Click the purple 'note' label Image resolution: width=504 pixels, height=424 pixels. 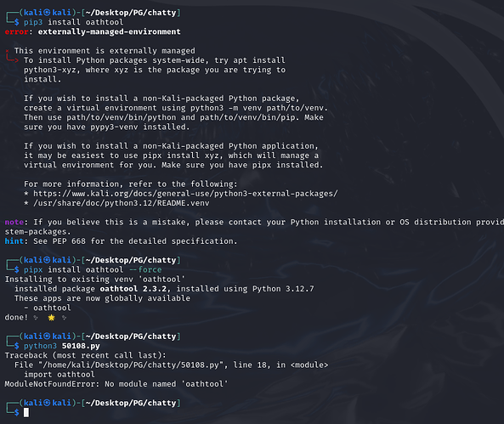(14, 222)
